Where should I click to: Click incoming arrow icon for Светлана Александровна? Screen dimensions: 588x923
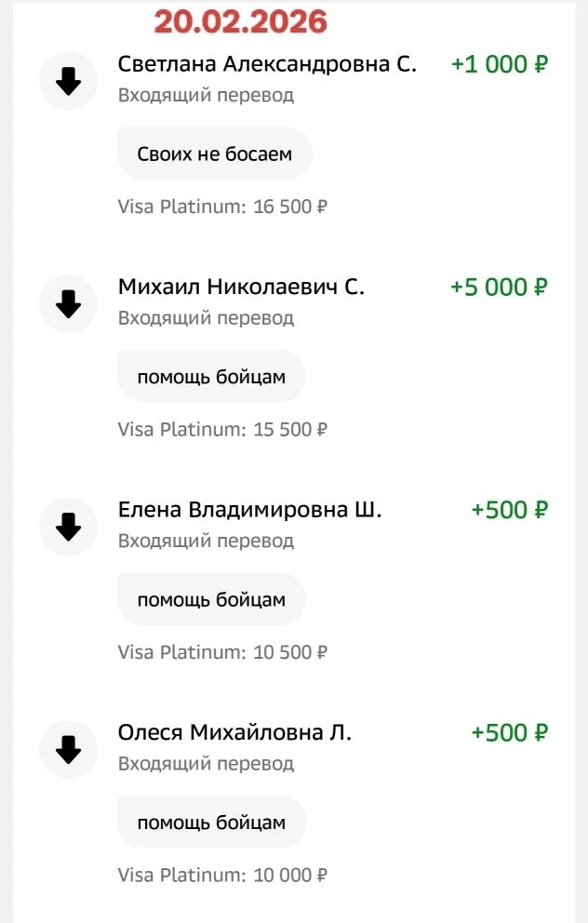click(x=68, y=82)
